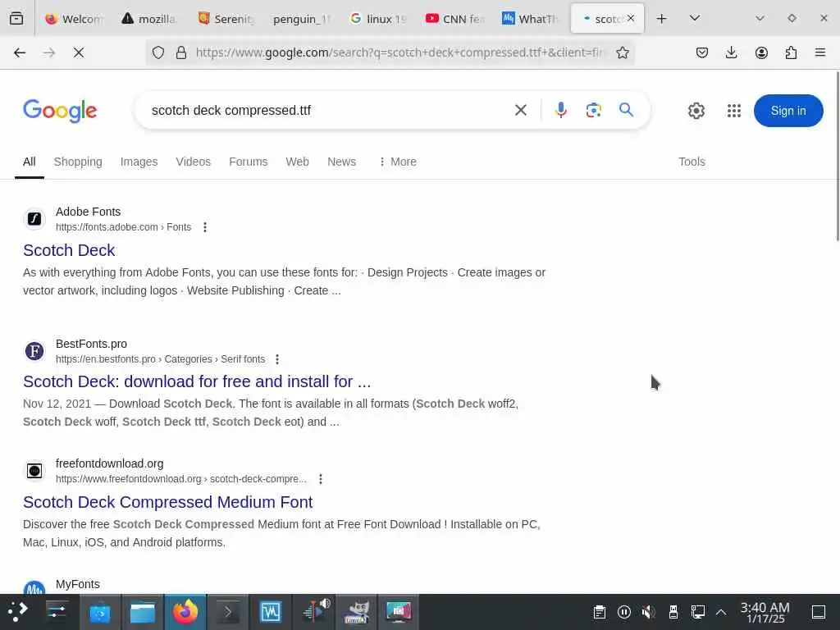Open Firefox downloads panel
The image size is (840, 630).
pyautogui.click(x=731, y=52)
